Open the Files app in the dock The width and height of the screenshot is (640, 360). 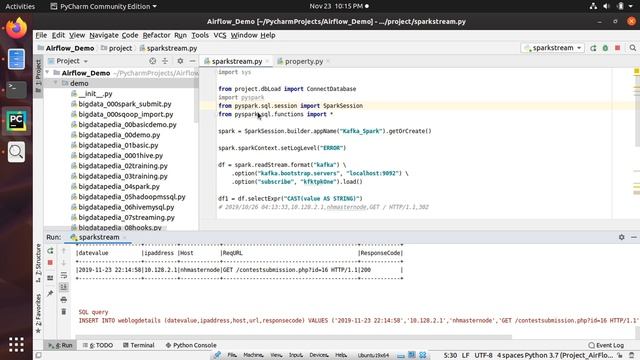16,59
